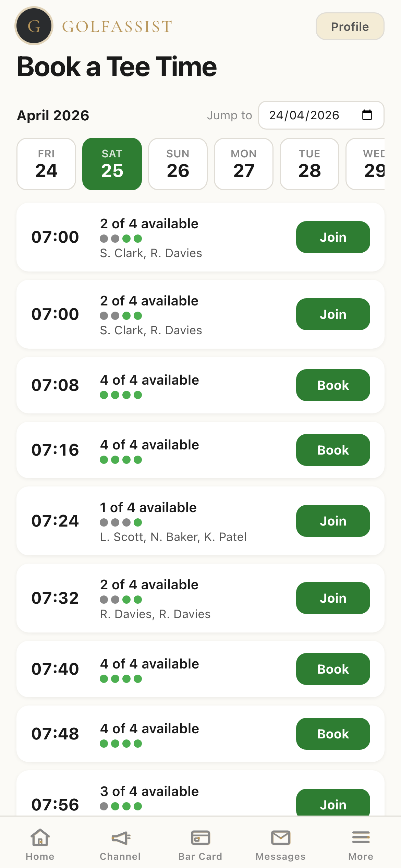Open the Channel megaphone icon
The image size is (401, 868).
pyautogui.click(x=120, y=838)
